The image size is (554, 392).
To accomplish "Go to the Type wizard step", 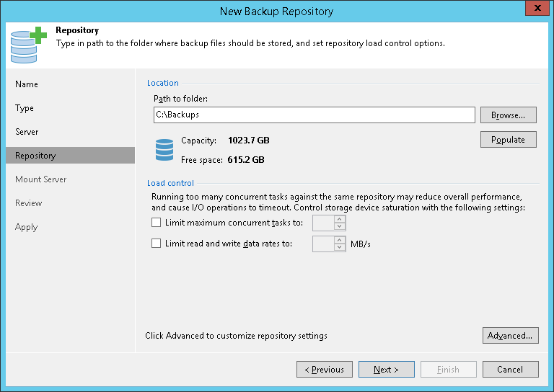I will click(25, 108).
